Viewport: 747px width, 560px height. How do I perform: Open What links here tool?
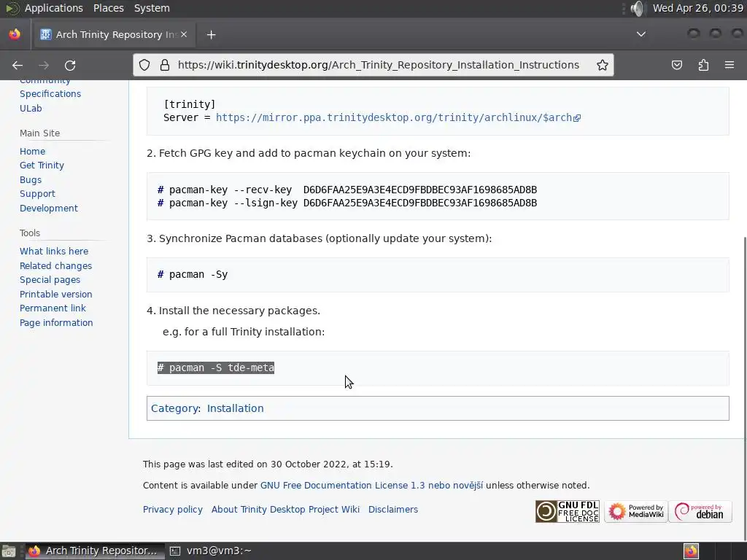[54, 251]
